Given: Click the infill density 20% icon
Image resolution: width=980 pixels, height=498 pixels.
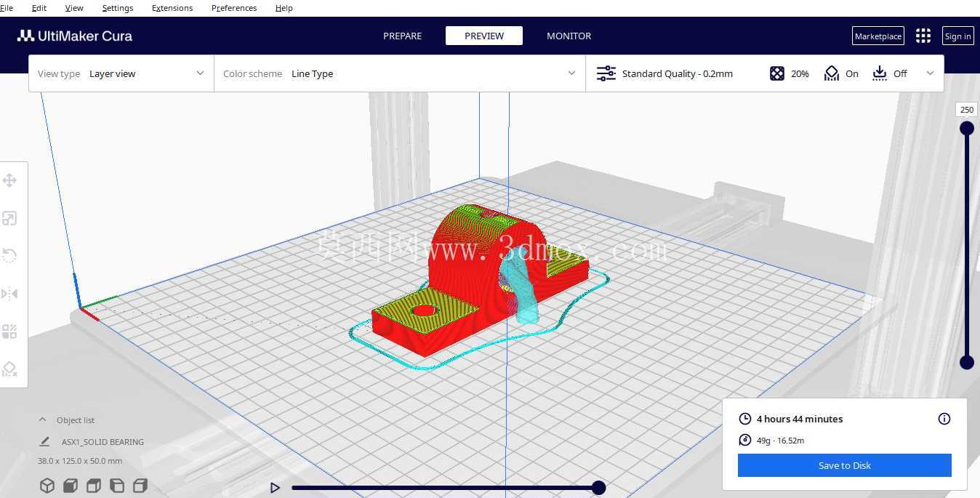Looking at the screenshot, I should 777,73.
